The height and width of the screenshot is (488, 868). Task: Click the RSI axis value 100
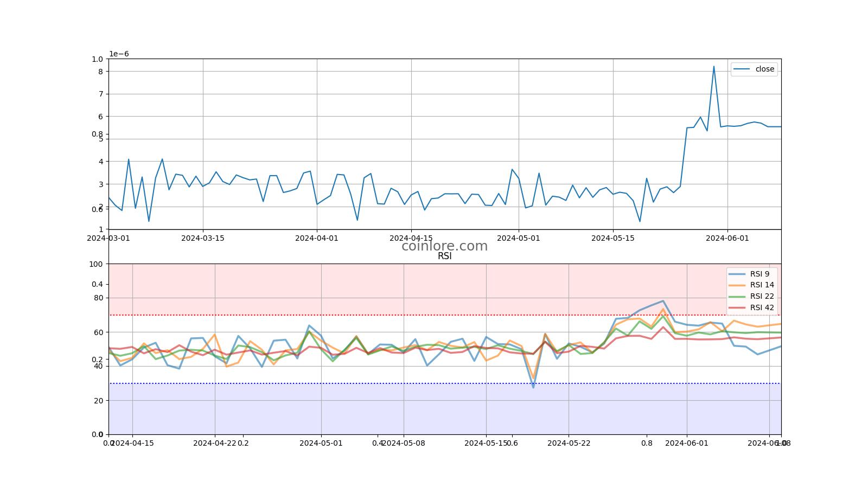pyautogui.click(x=96, y=264)
